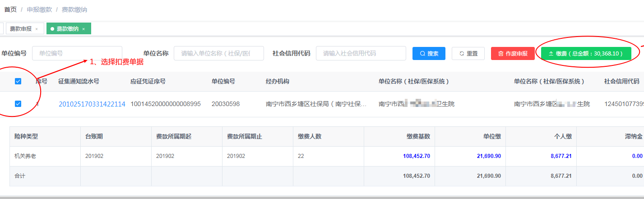Click the 单位编号 input field
The width and height of the screenshot is (644, 199).
77,53
